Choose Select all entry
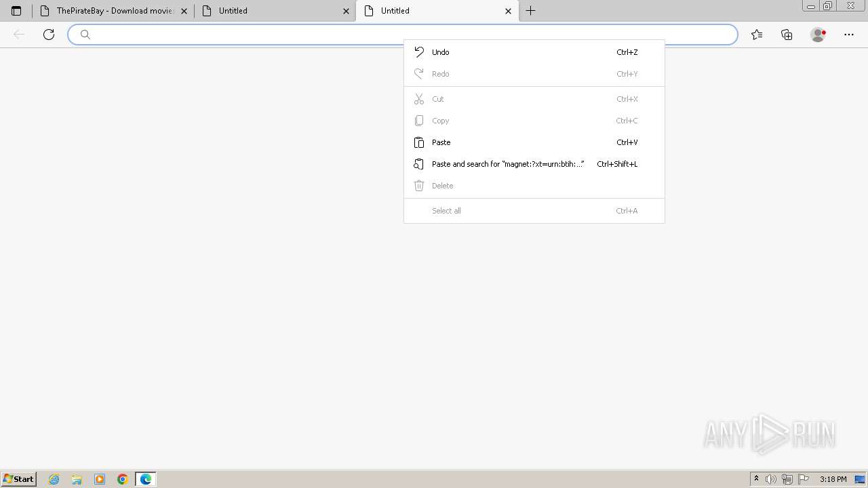Image resolution: width=868 pixels, height=488 pixels. [534, 211]
